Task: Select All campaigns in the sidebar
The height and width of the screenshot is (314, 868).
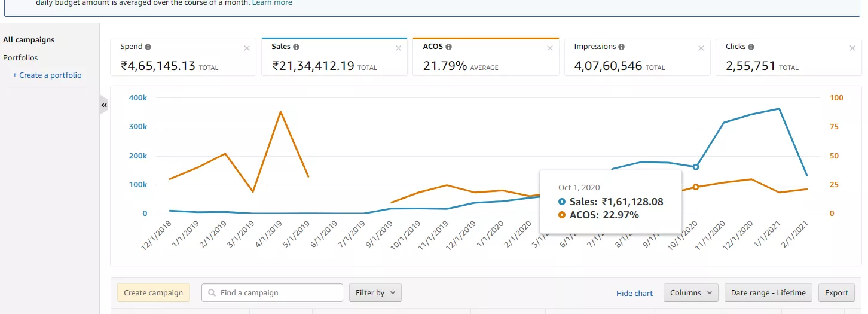Action: point(29,40)
